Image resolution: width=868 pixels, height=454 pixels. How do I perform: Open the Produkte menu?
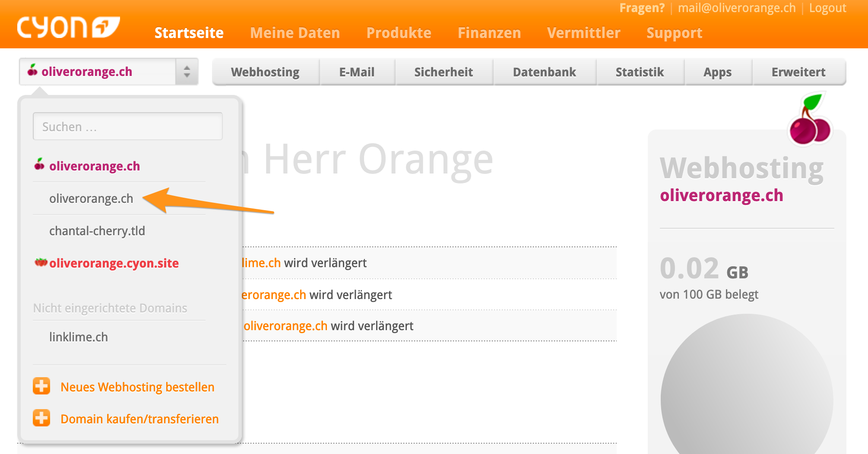pos(399,33)
